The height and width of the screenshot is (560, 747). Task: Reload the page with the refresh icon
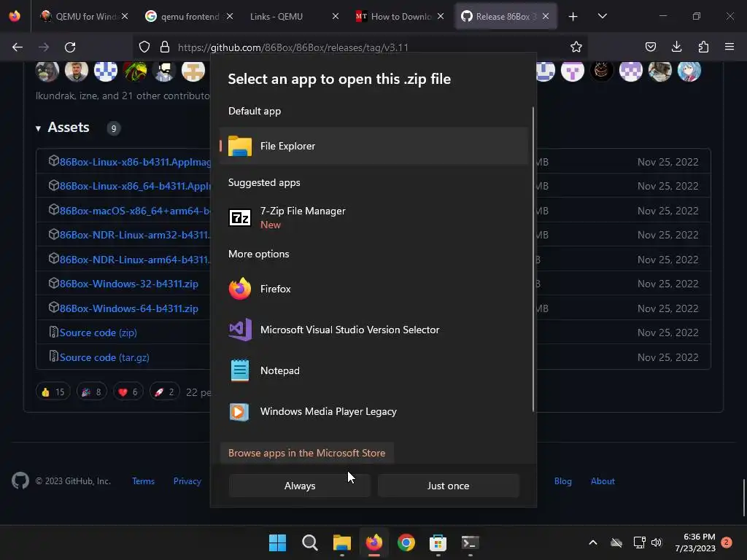coord(70,47)
